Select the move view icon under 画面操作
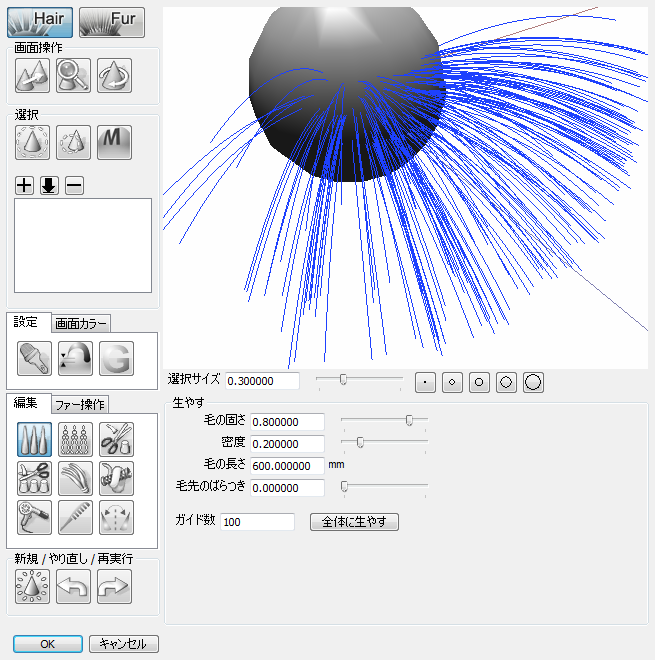Viewport: 655px width, 660px height. [x=32, y=76]
